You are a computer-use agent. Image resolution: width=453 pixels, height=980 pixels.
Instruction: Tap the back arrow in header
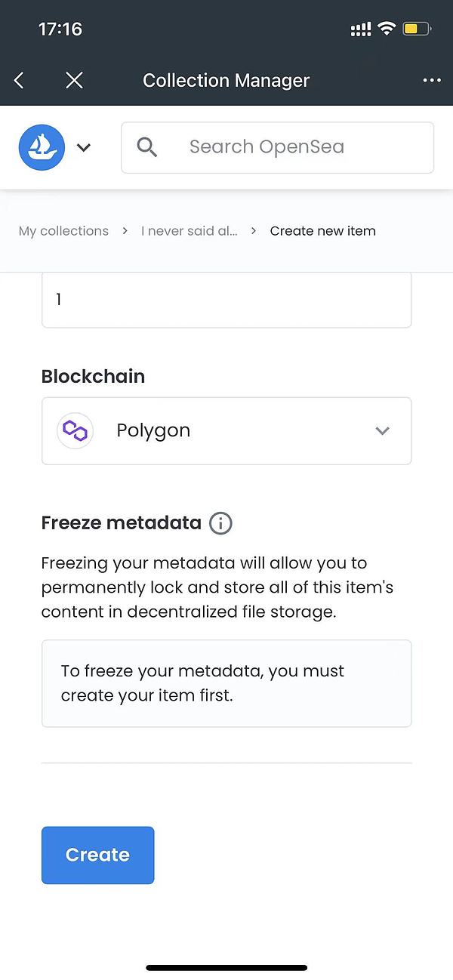point(20,80)
